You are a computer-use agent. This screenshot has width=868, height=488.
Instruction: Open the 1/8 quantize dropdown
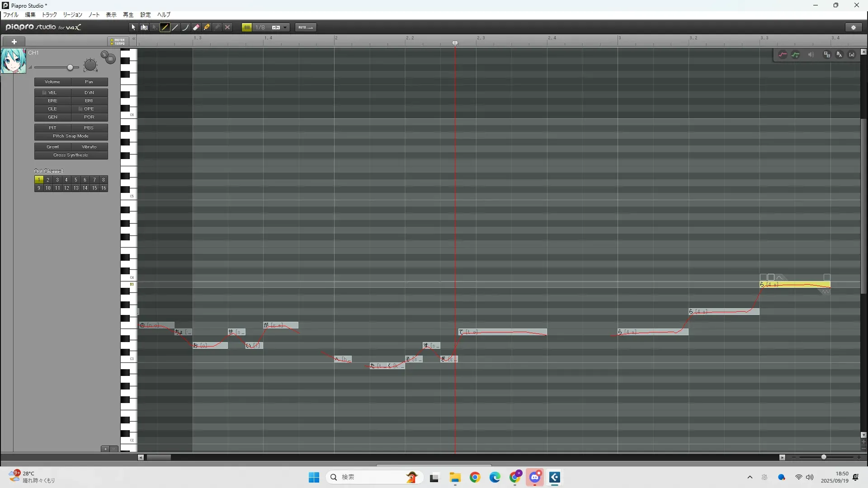pos(285,28)
